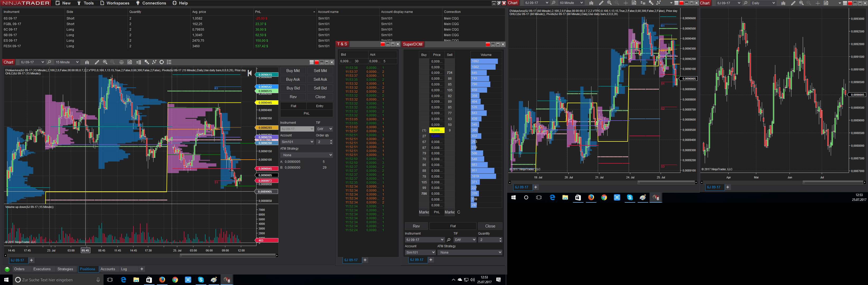
Task: Click instrument search magnifier in 15 Minute chart
Action: coord(49,62)
